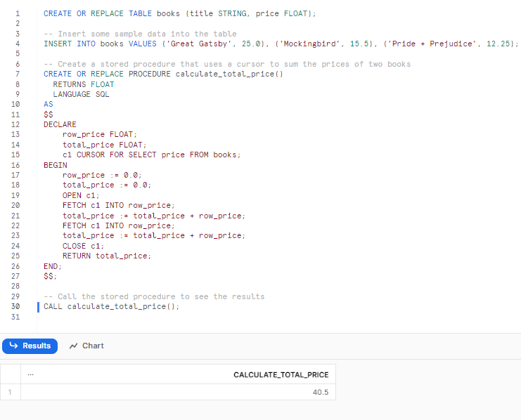
Task: Click the CALL calculate_total_price() line
Action: 111,306
